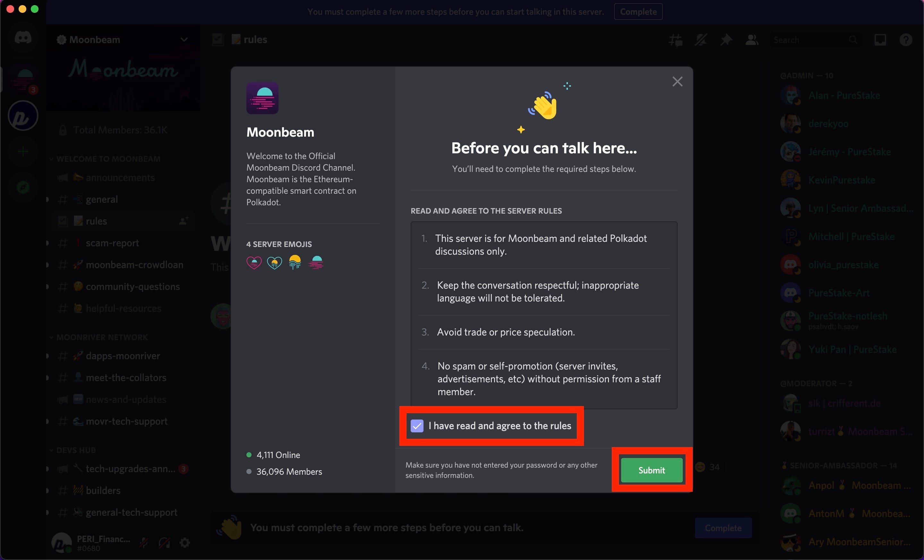Open the rules channel in sidebar
The height and width of the screenshot is (560, 924).
point(123,221)
